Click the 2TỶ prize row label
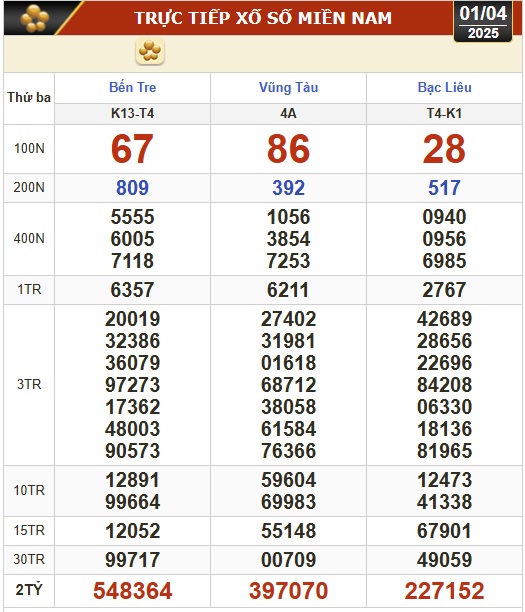525x612 pixels. (29, 590)
